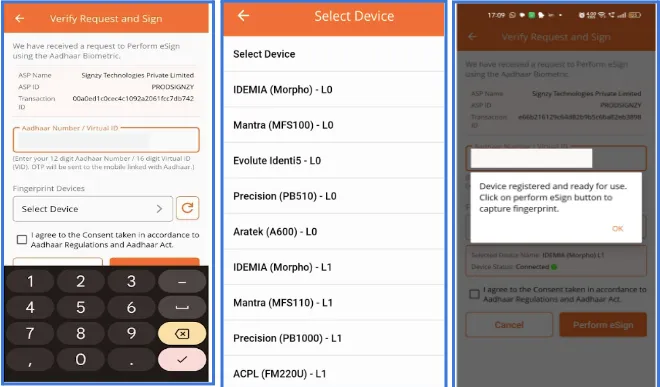
Task: Click transaction ID 00a0ed1c0cec4c1092a2061fcc7db742
Action: click(133, 99)
